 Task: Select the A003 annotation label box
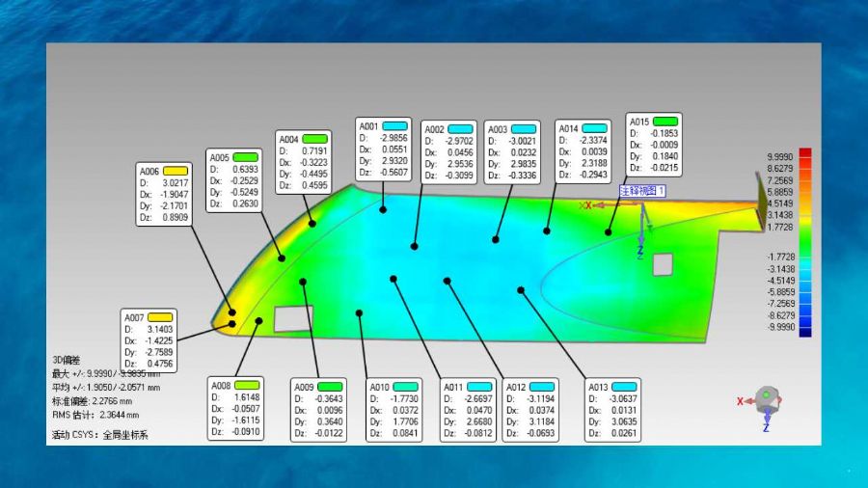(512, 152)
